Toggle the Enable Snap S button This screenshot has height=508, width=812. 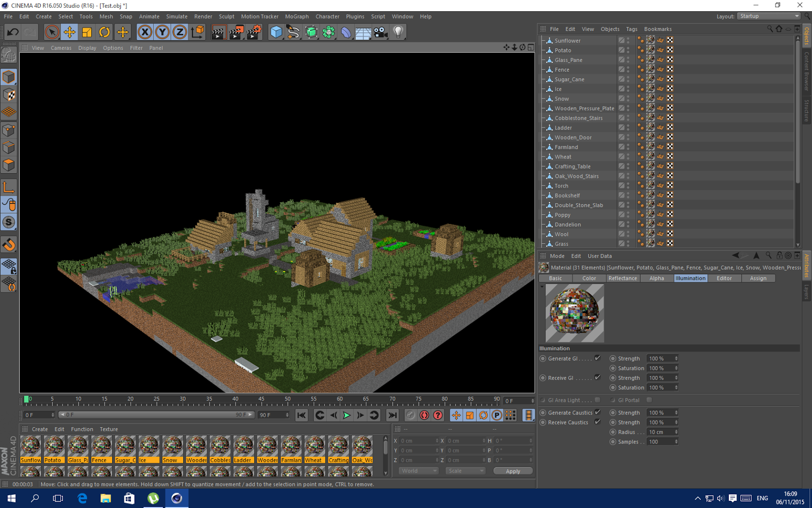pyautogui.click(x=9, y=223)
